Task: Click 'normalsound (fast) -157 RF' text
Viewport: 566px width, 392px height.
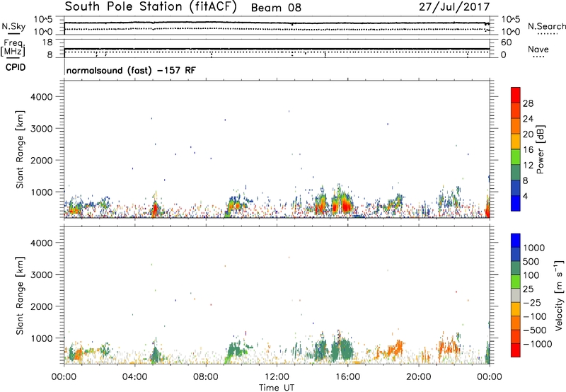Action: [131, 70]
